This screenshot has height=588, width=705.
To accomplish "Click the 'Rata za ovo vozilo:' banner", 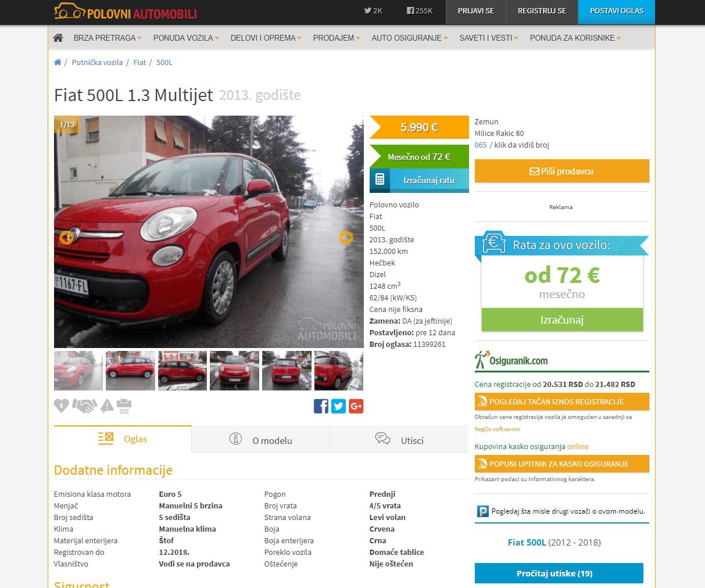I will tap(561, 245).
